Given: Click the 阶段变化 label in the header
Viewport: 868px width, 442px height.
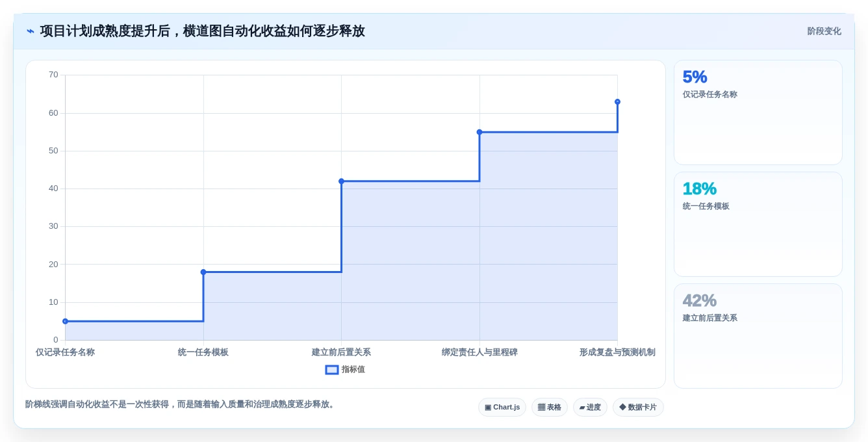Looking at the screenshot, I should (x=824, y=31).
